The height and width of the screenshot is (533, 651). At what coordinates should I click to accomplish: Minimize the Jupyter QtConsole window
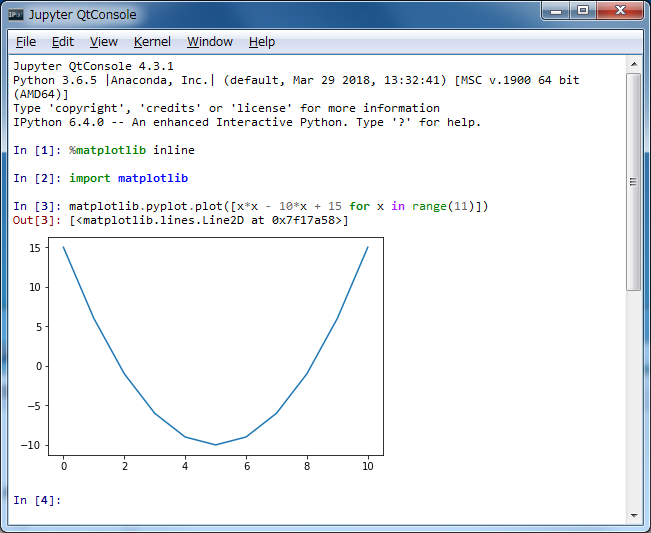(556, 10)
